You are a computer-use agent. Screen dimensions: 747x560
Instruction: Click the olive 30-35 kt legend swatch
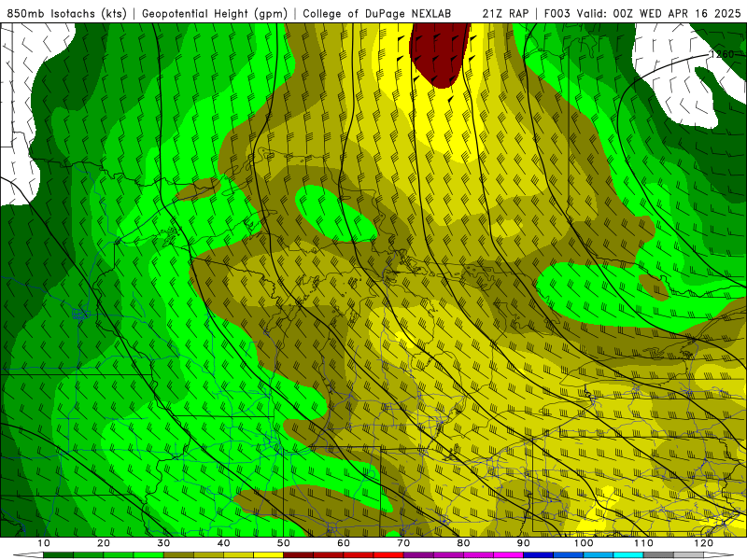click(178, 555)
